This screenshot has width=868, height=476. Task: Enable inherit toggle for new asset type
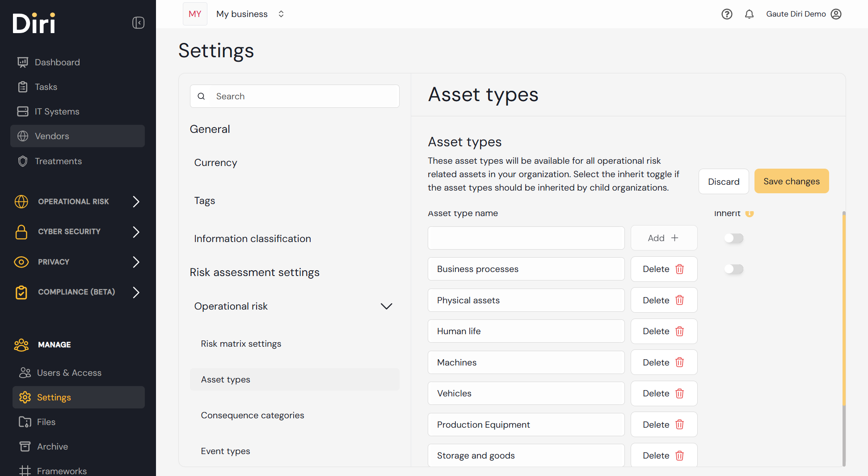(x=733, y=238)
